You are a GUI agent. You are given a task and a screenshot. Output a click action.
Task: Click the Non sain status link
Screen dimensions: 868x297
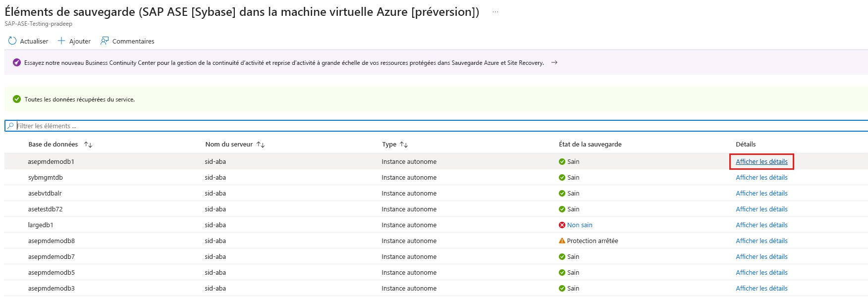tap(580, 225)
